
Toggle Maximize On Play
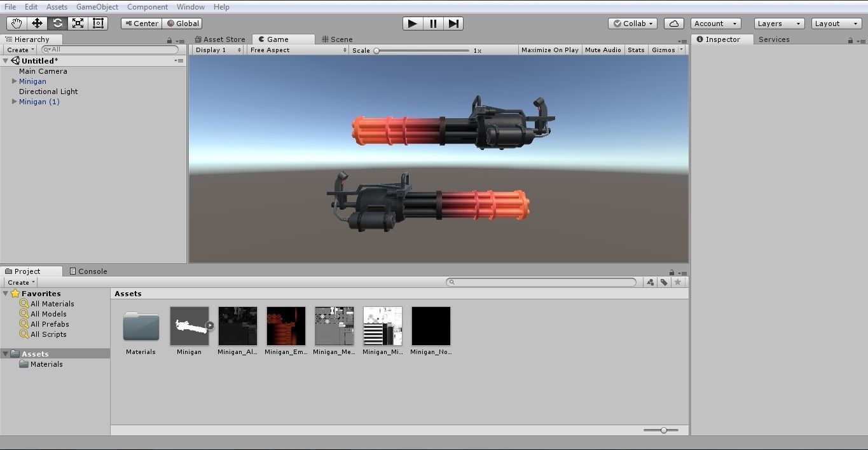550,50
